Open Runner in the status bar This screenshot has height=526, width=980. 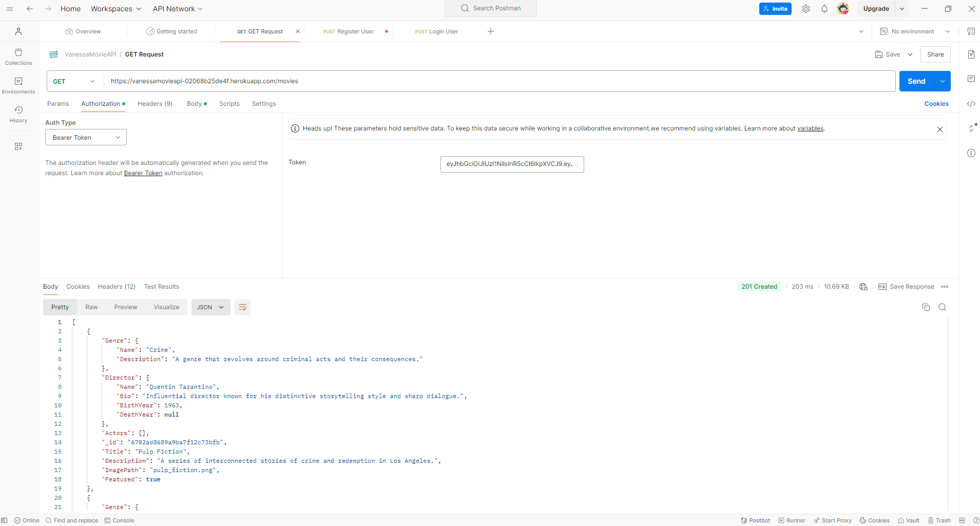pos(792,520)
